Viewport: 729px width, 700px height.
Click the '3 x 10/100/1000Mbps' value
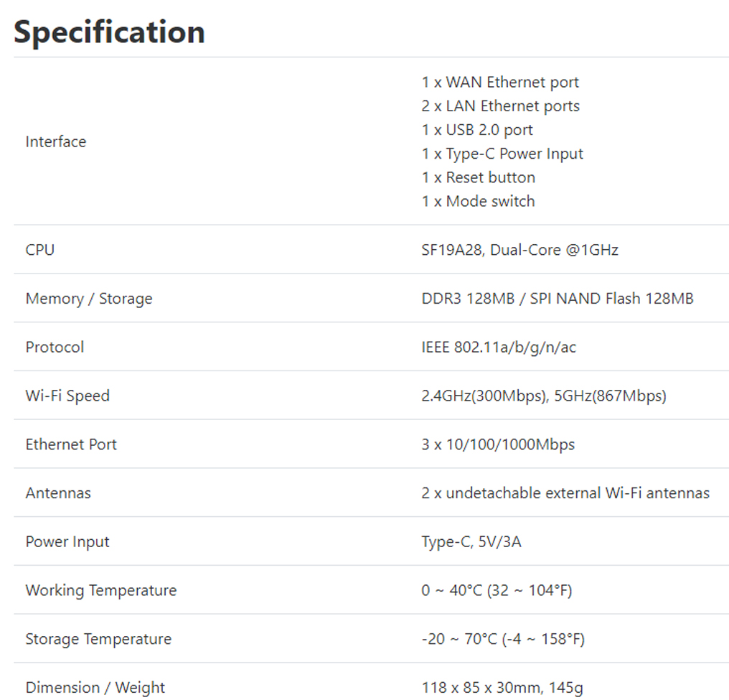(498, 444)
